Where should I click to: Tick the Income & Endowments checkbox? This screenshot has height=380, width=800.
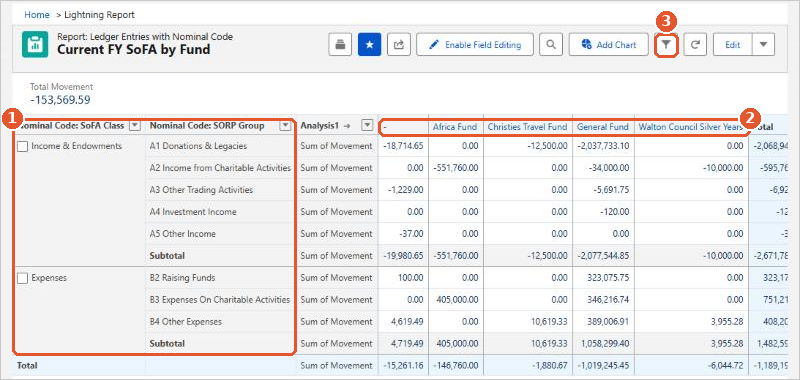(22, 146)
